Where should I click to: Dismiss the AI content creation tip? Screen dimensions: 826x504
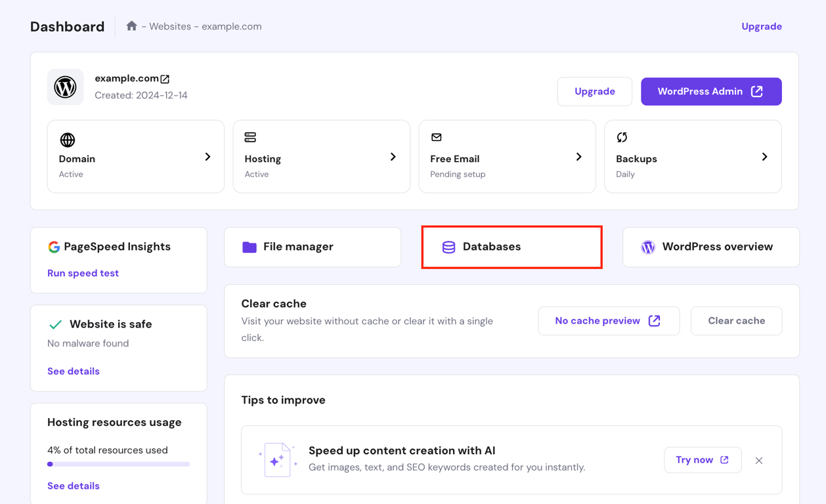point(759,460)
